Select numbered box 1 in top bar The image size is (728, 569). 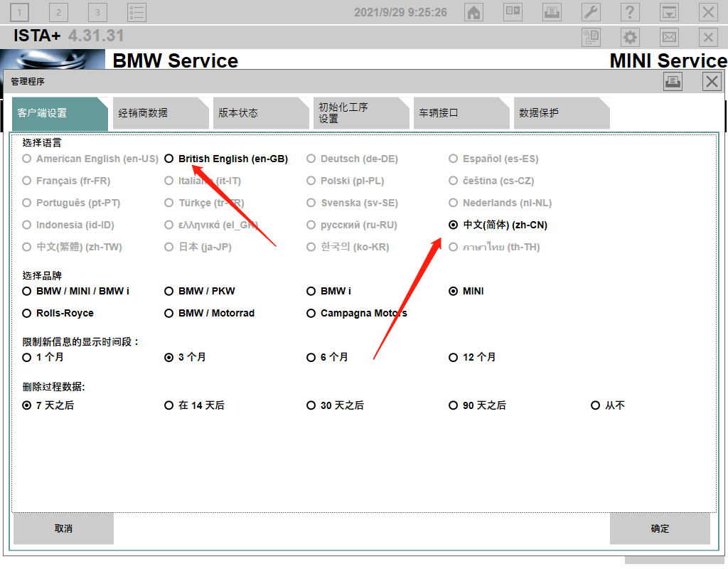coord(19,12)
